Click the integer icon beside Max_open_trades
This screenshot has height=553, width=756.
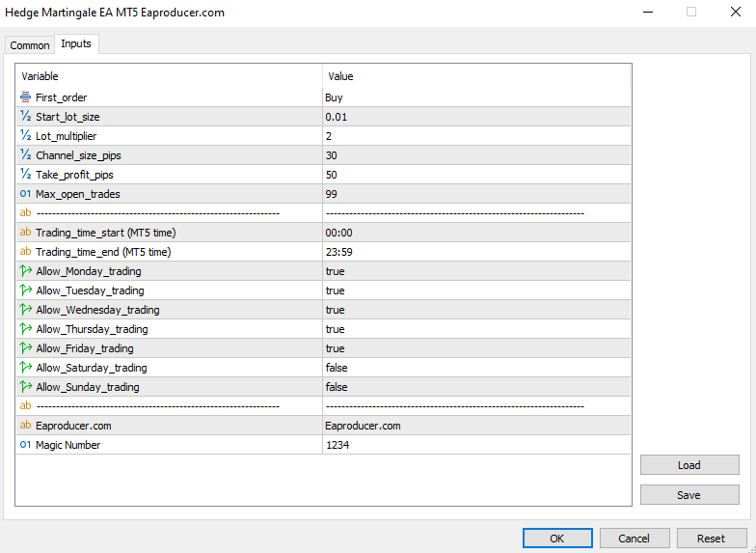pos(25,194)
